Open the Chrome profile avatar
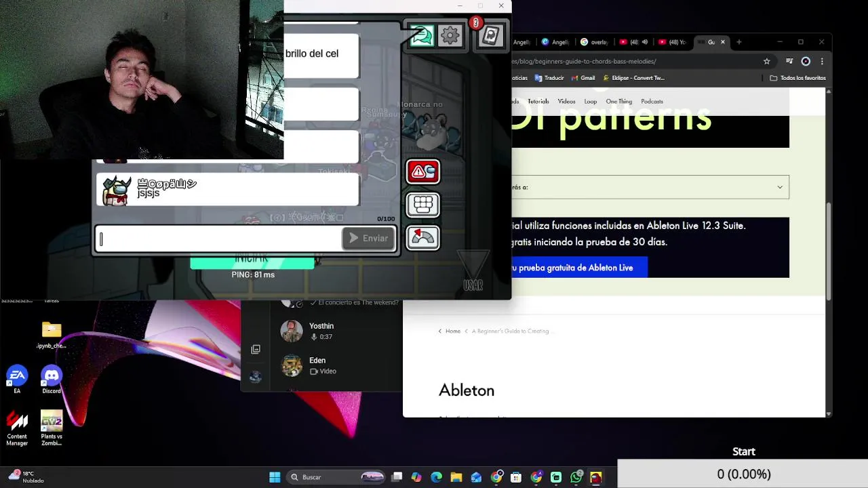 pos(806,61)
